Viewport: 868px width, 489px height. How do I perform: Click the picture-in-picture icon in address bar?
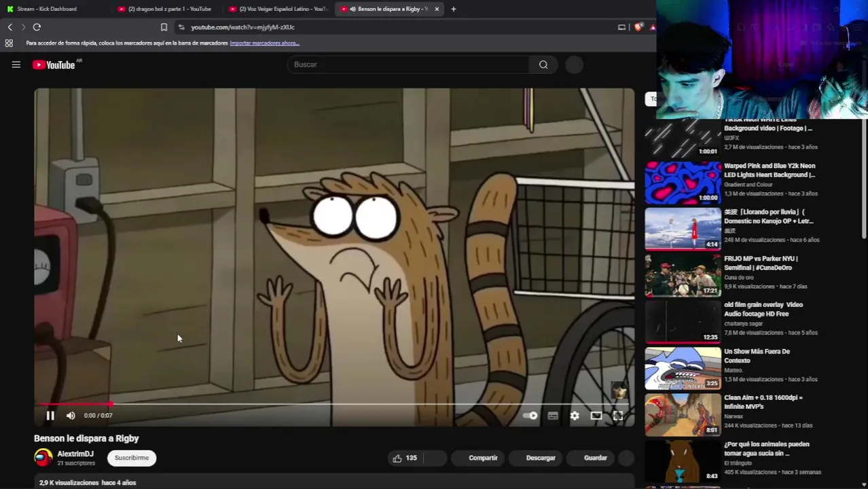621,27
